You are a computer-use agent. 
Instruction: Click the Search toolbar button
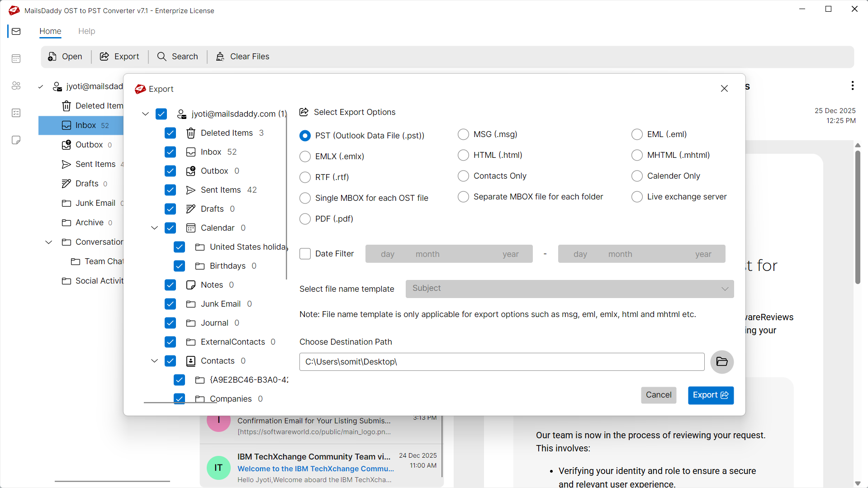(x=178, y=57)
